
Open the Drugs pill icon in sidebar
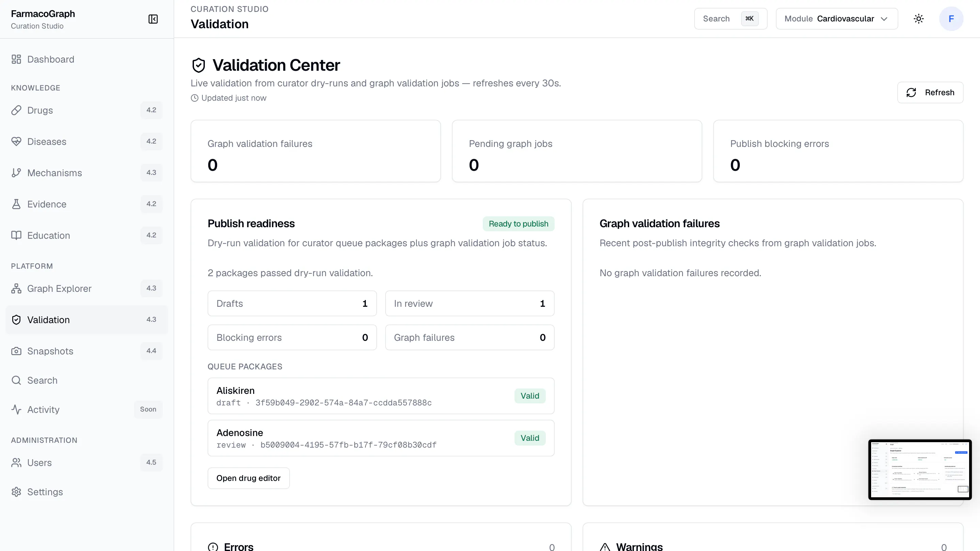click(16, 110)
